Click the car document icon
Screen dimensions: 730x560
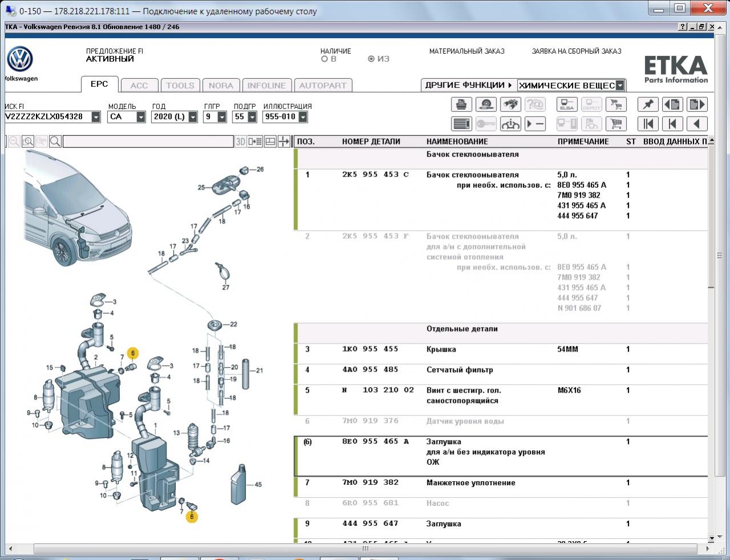(591, 124)
